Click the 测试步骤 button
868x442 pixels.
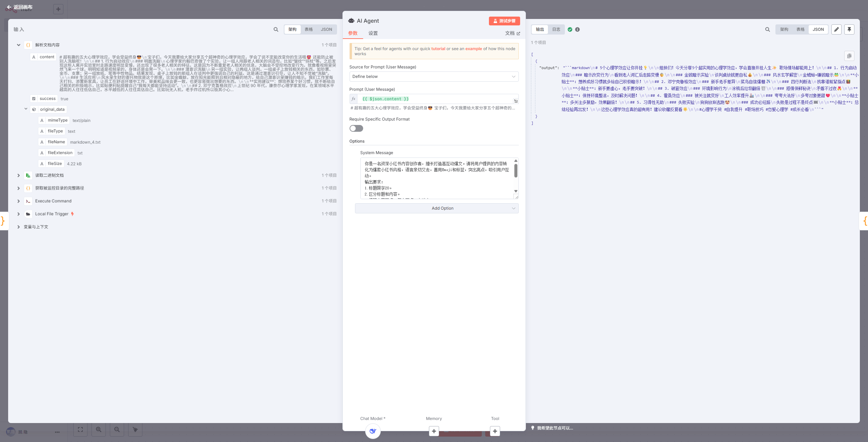[x=504, y=21]
